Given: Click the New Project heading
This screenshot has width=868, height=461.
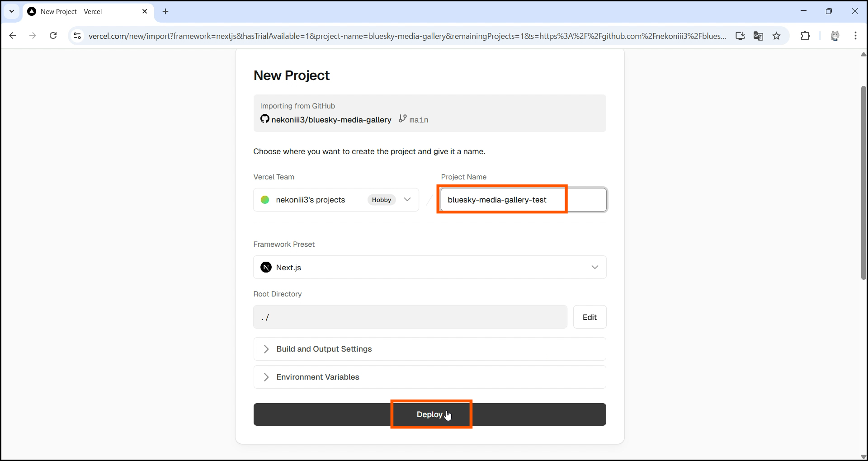Looking at the screenshot, I should (292, 75).
